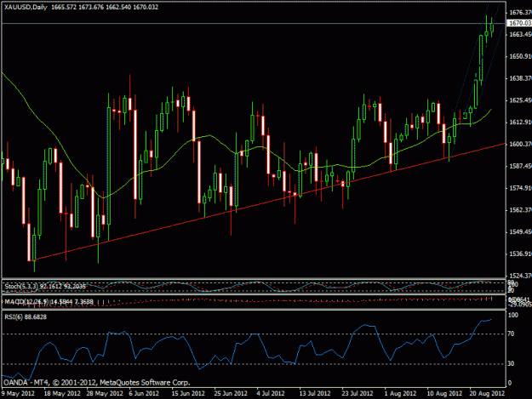Click the 1574.91 price axis label

(520, 188)
